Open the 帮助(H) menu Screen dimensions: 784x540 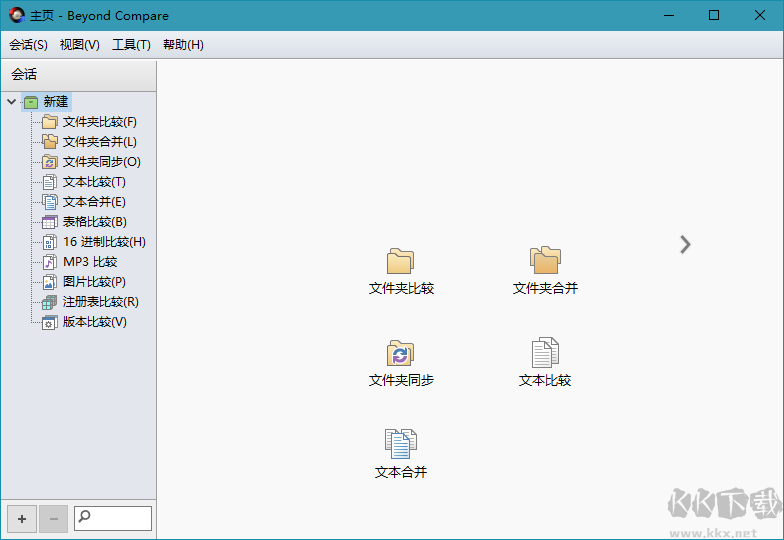(x=183, y=45)
